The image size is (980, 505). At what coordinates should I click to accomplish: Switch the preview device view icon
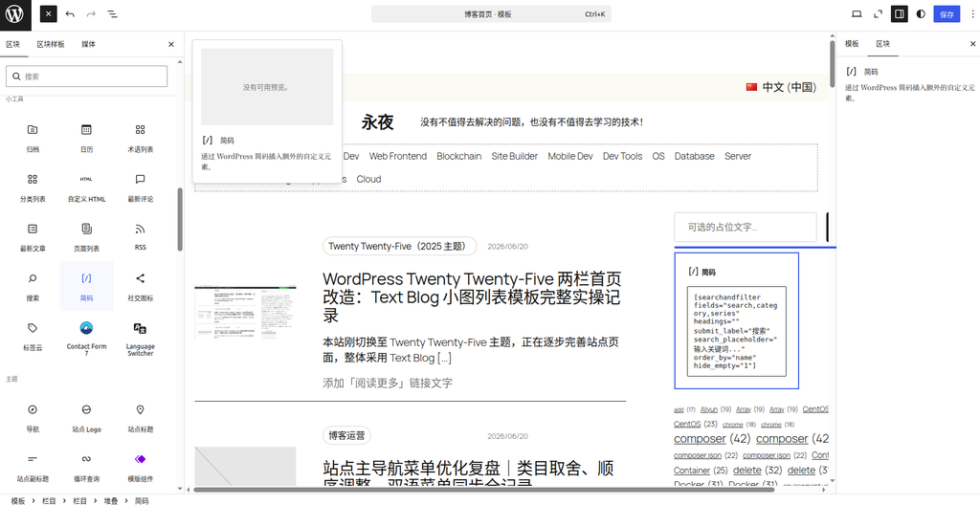[x=857, y=13]
